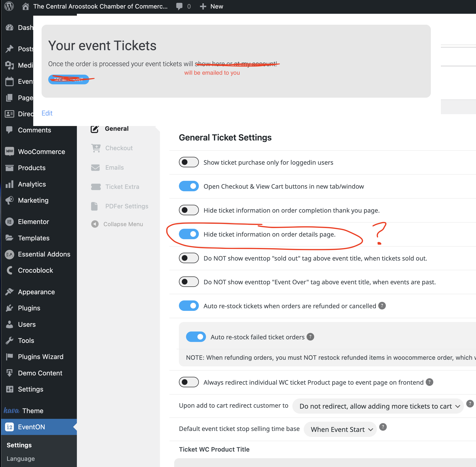Click the Edit link below ticket preview
476x467 pixels.
47,113
